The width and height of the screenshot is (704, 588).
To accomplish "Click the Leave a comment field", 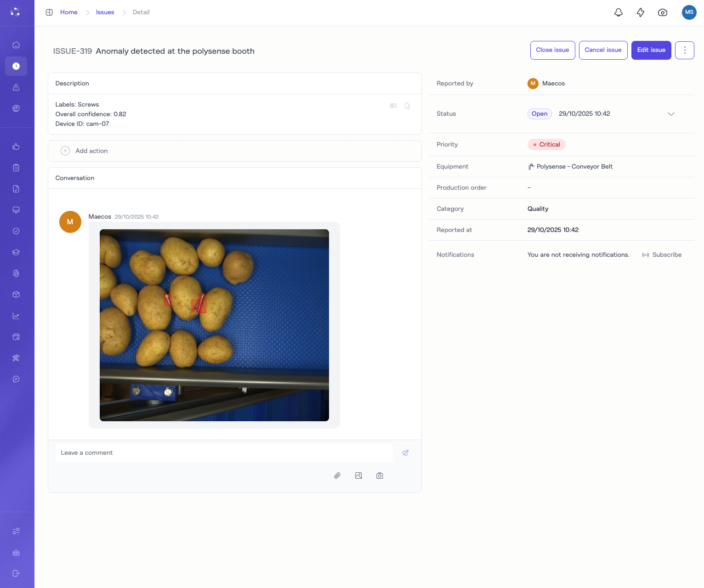I will [x=224, y=453].
